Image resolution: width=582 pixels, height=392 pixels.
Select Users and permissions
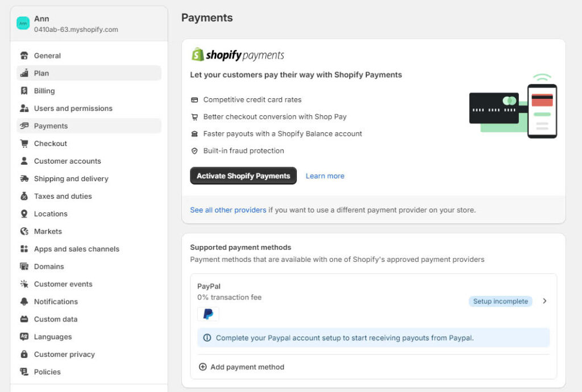point(89,109)
